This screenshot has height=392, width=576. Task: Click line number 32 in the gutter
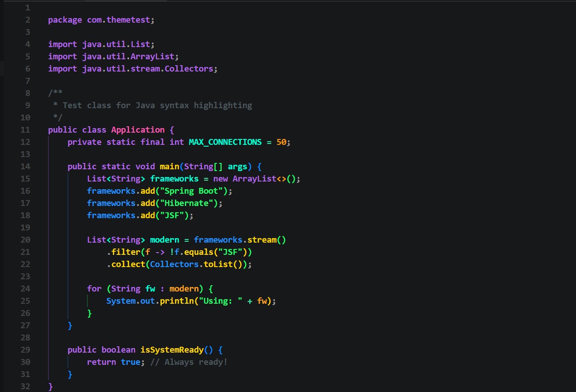point(25,387)
